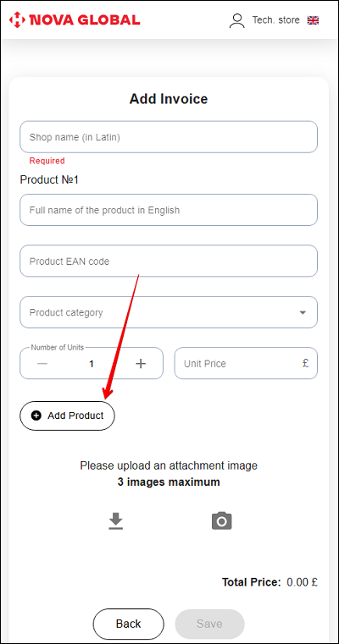Click the Nova Global logo

75,19
